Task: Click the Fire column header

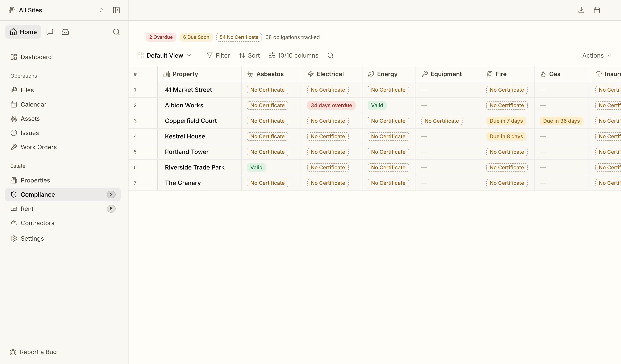Action: [x=507, y=74]
